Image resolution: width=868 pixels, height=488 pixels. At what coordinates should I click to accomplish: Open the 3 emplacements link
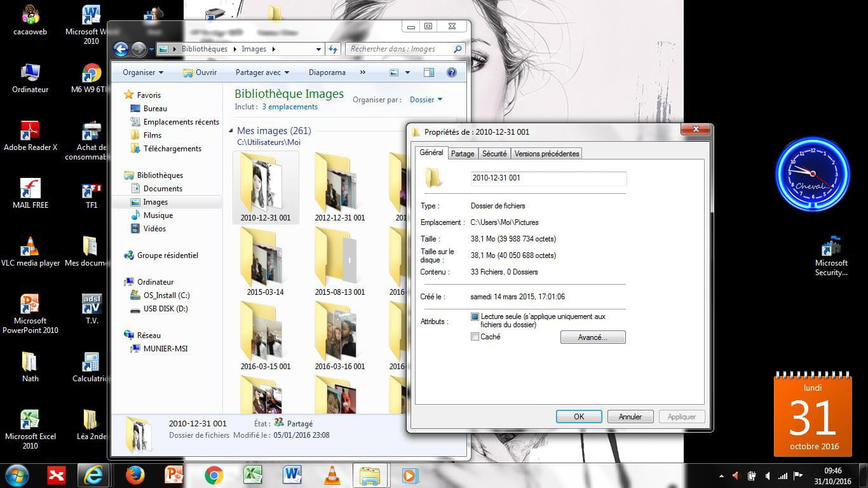290,107
